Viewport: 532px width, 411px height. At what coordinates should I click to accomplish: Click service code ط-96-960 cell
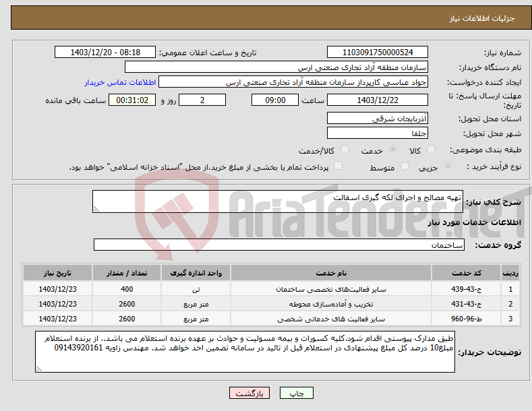(466, 319)
